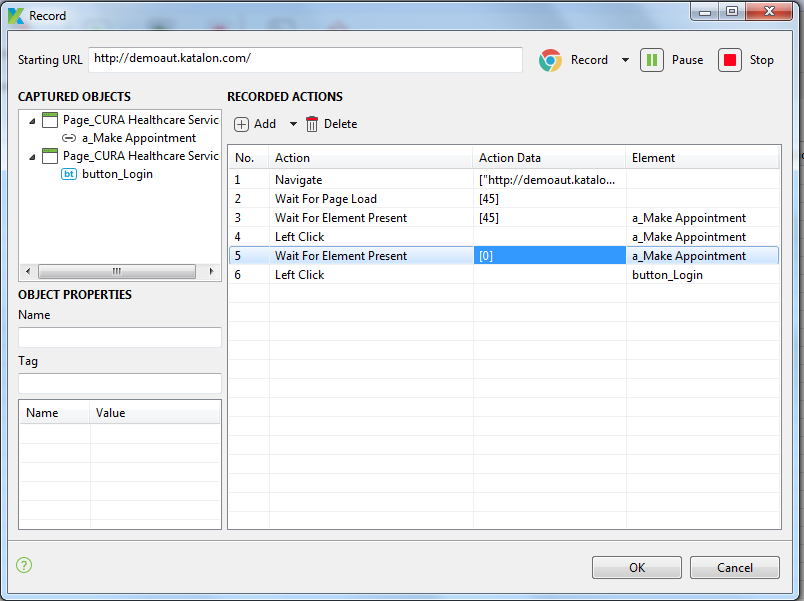This screenshot has height=601, width=804.
Task: Click row 2 [45] action data cell
Action: (x=549, y=199)
